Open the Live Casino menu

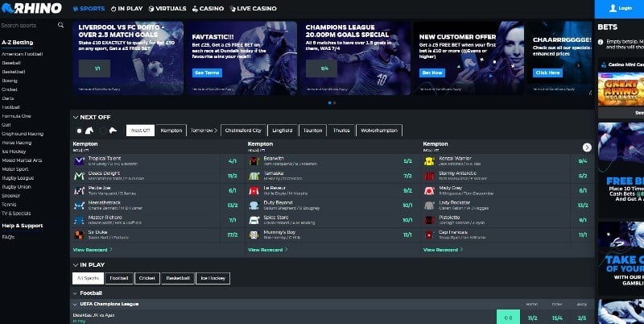click(x=253, y=8)
